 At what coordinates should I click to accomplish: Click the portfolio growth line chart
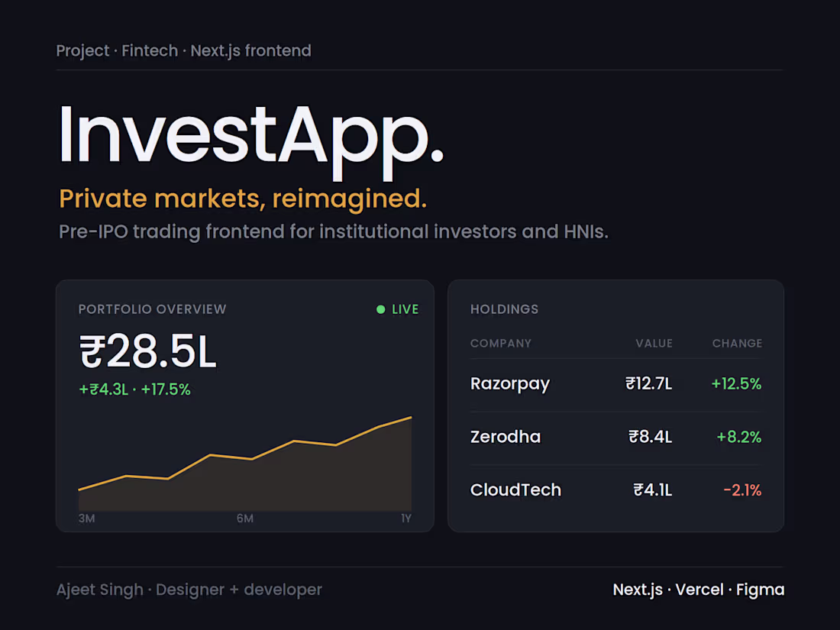point(245,464)
